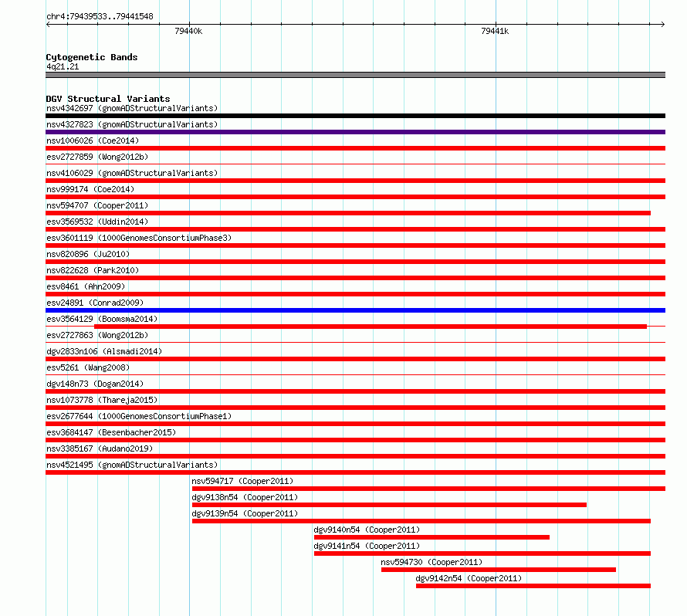This screenshot has width=687, height=616.
Task: Select dgv9138n54 (Cooper2011) label
Action: click(245, 497)
